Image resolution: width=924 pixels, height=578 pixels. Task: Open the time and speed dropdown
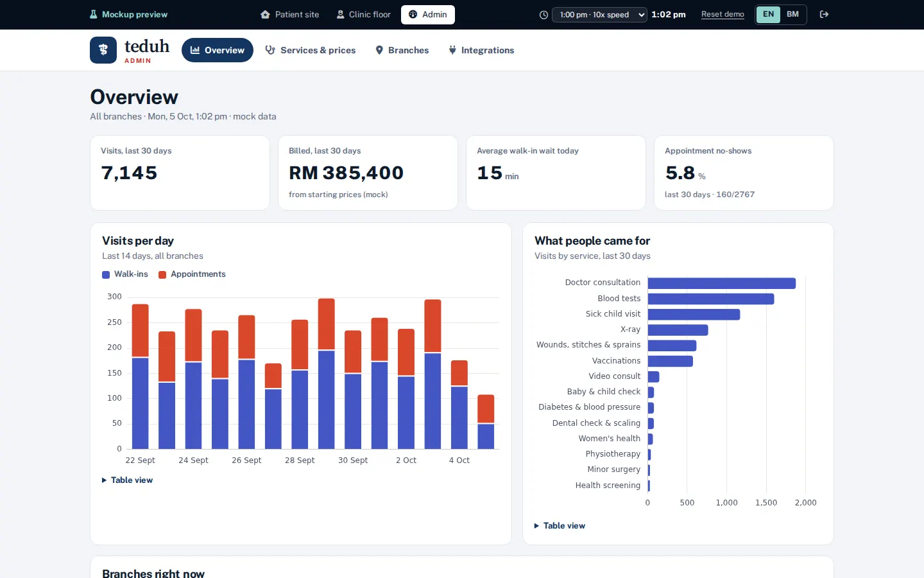600,15
